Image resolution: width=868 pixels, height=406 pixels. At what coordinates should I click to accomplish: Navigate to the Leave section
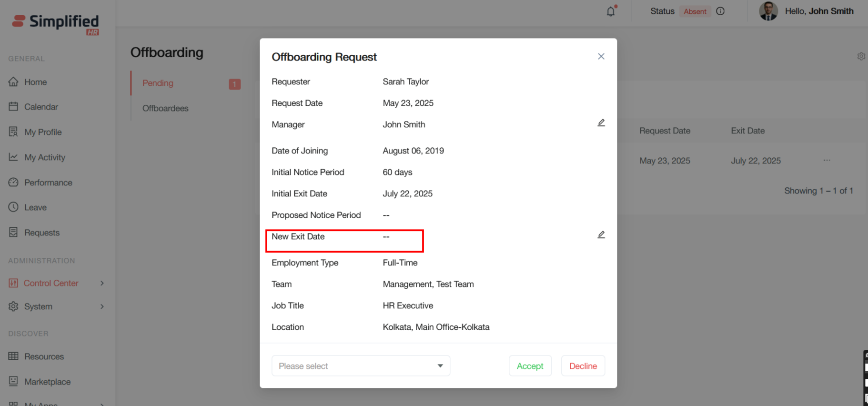coord(35,207)
